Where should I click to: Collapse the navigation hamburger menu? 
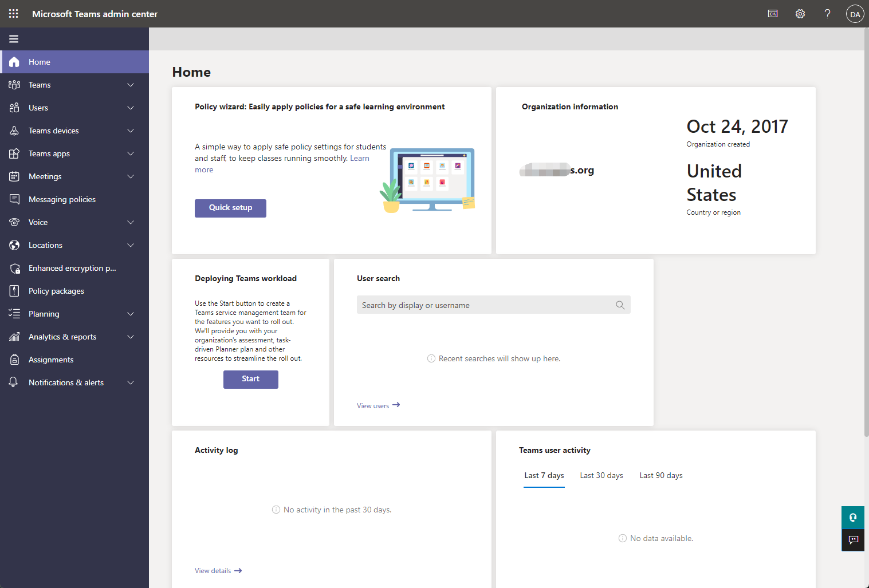tap(14, 39)
